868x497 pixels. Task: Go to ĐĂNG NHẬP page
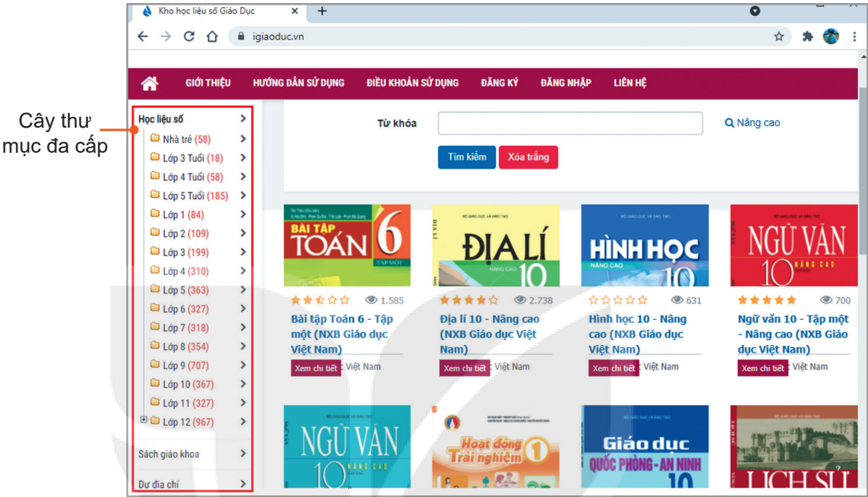pyautogui.click(x=566, y=83)
